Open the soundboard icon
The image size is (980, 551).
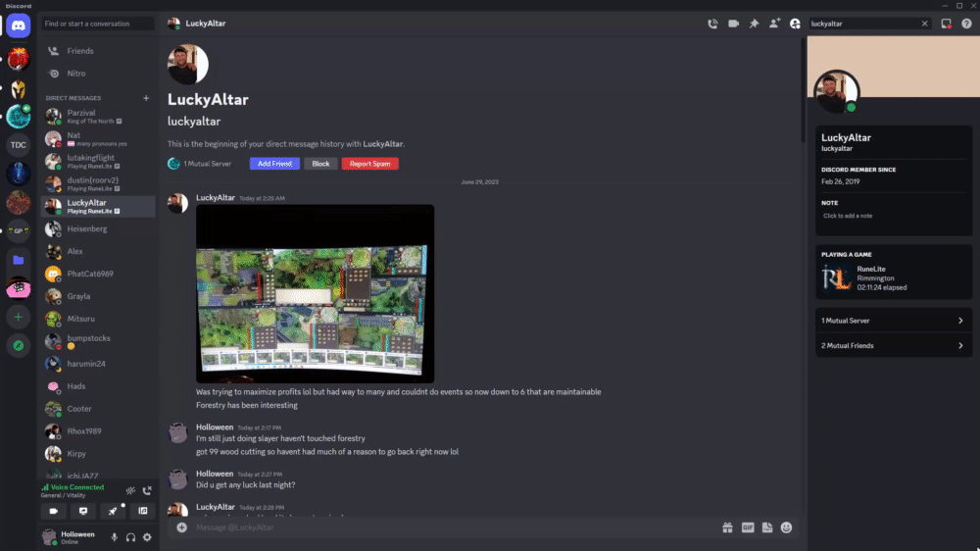(142, 512)
